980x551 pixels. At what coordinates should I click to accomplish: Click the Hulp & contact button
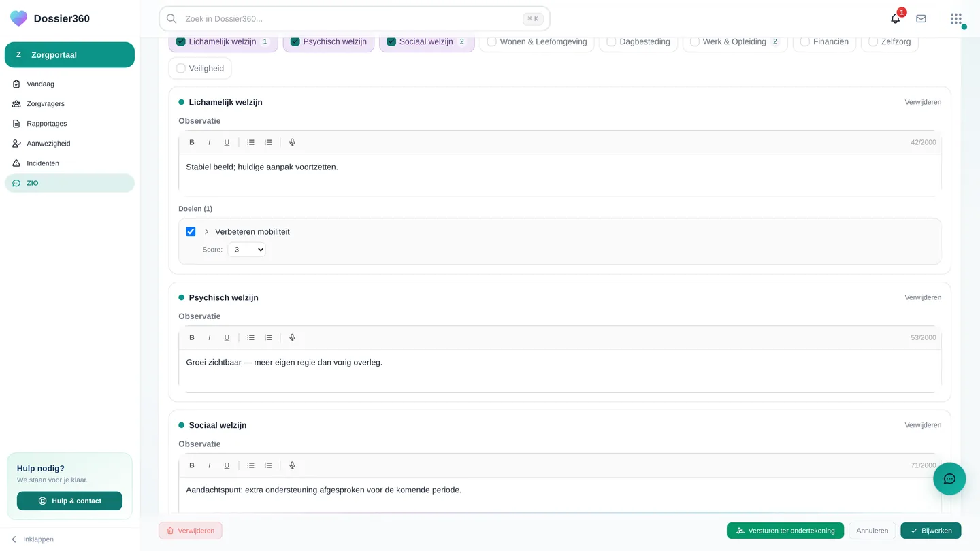pyautogui.click(x=69, y=501)
